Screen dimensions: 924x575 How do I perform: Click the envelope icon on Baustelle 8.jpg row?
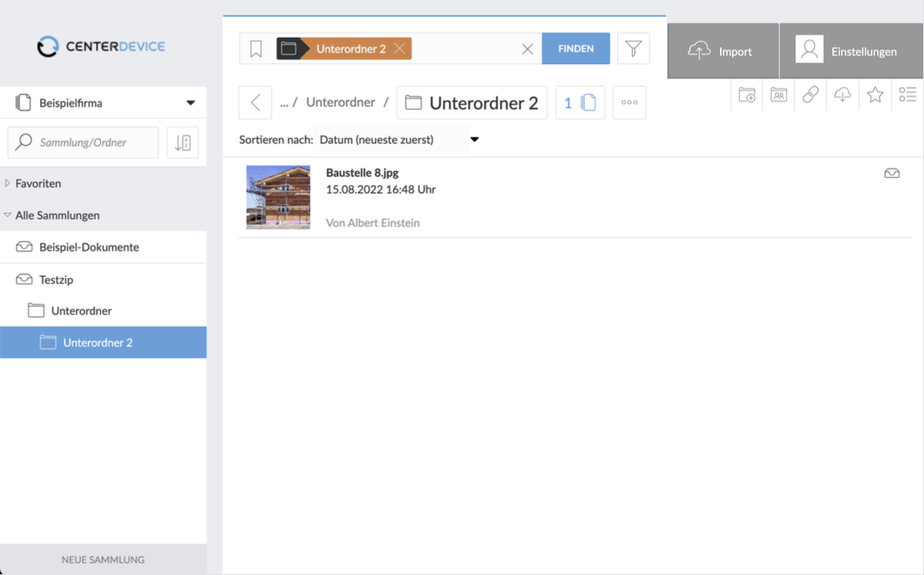point(892,173)
